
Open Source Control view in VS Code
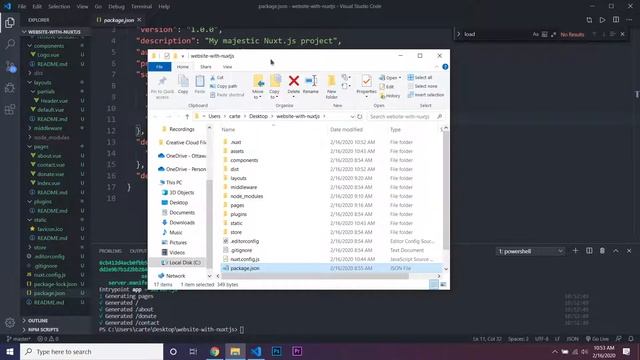pos(10,66)
